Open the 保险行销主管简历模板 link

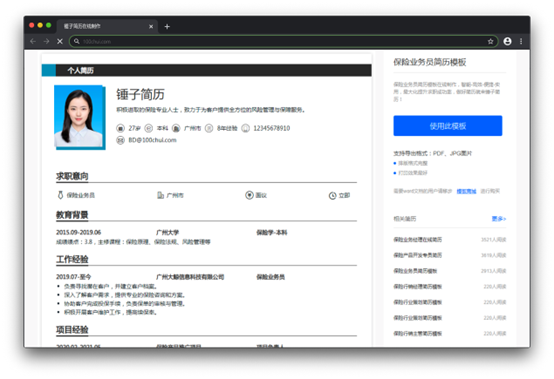click(x=418, y=333)
